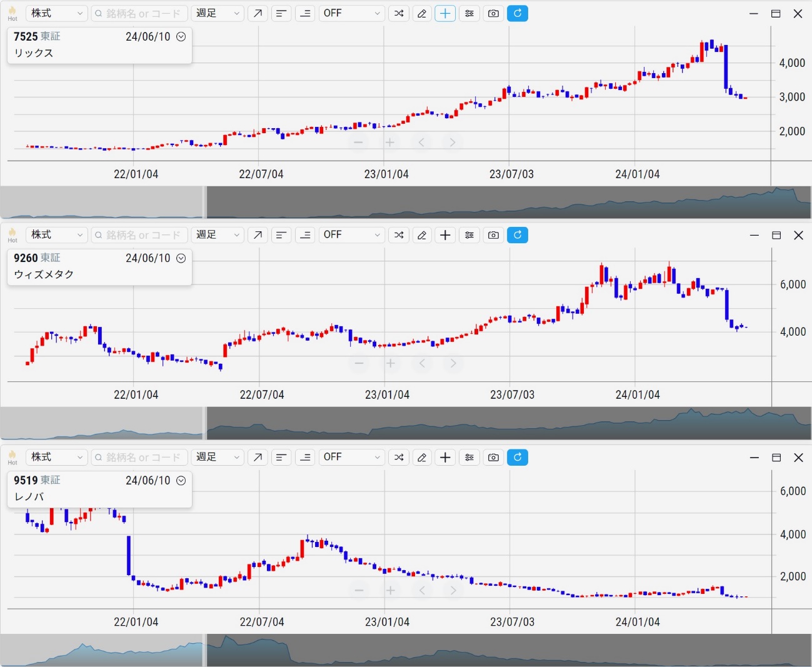Toggle the highlighted crosshair plus button in the 7525 toolbar

point(445,13)
